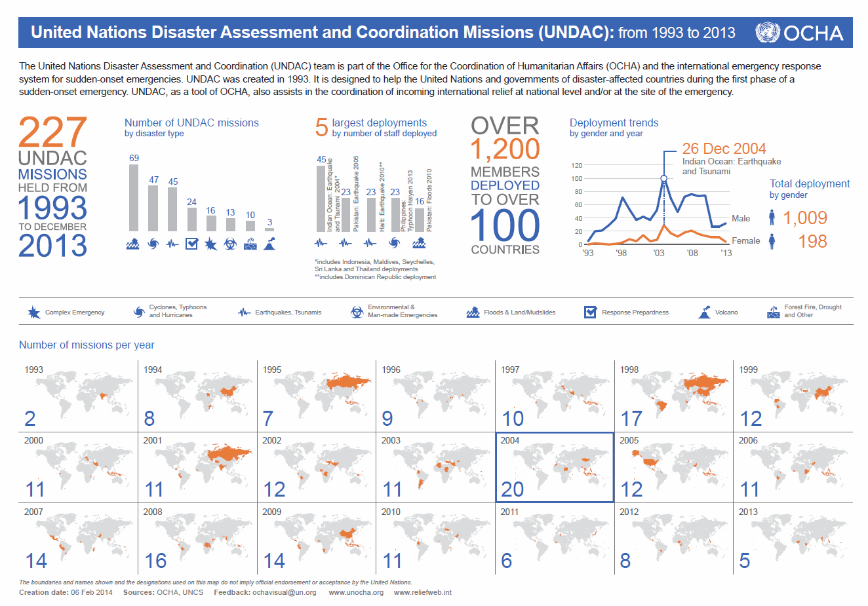The width and height of the screenshot is (868, 606).
Task: Click earthquake icon for Indian Ocean Tsunami 2004 deployment
Action: [321, 243]
